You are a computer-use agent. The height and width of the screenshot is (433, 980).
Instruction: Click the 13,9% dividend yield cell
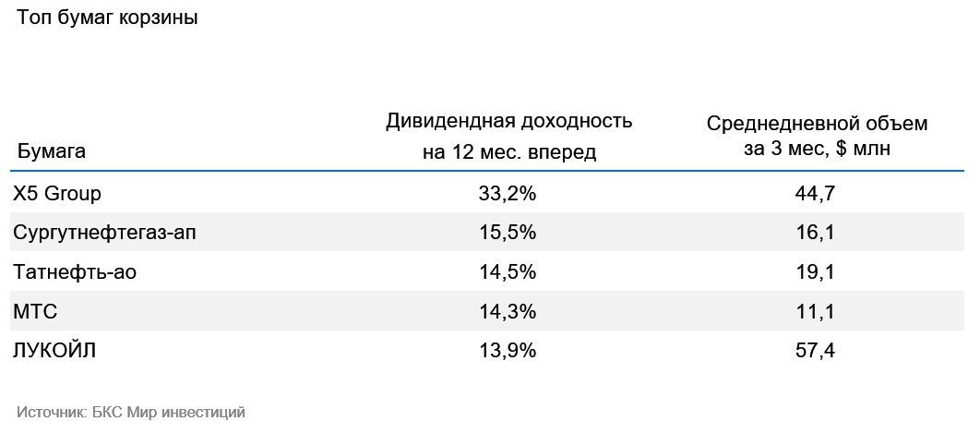tap(508, 351)
